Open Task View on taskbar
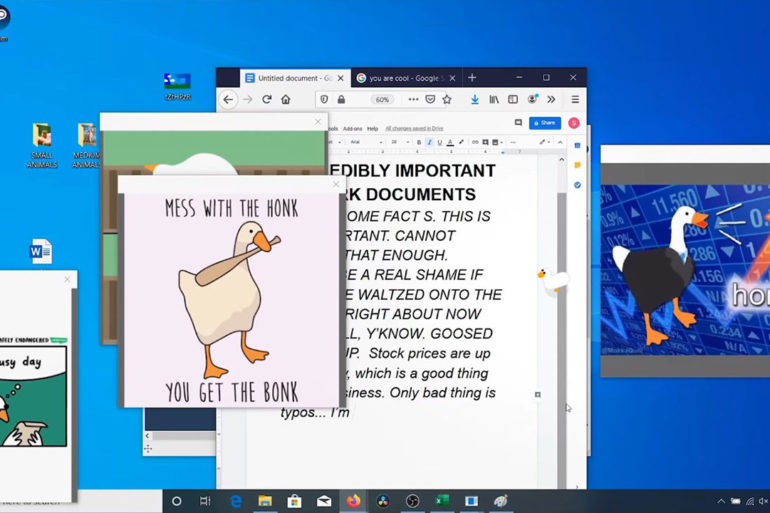Viewport: 770px width, 513px height. [205, 501]
